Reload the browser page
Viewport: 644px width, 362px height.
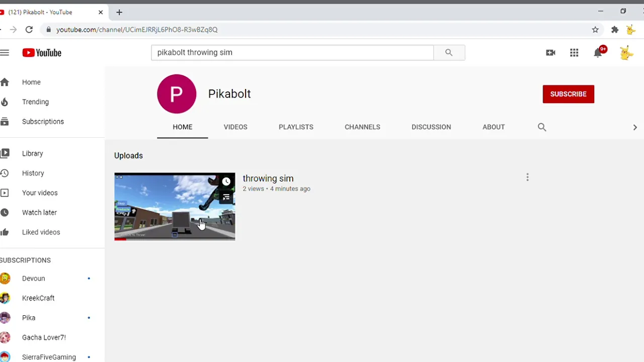coord(29,30)
